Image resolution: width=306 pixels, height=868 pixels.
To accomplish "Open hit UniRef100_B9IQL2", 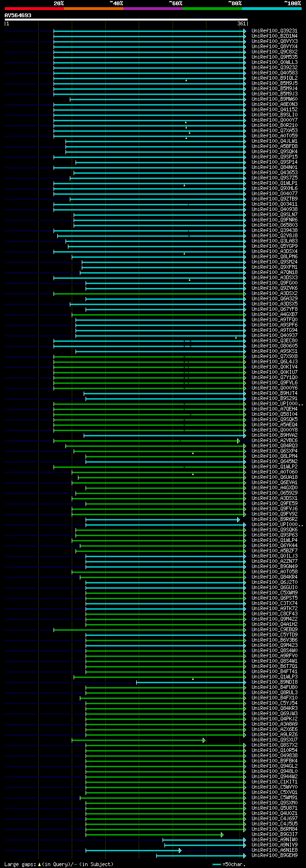I will [274, 78].
